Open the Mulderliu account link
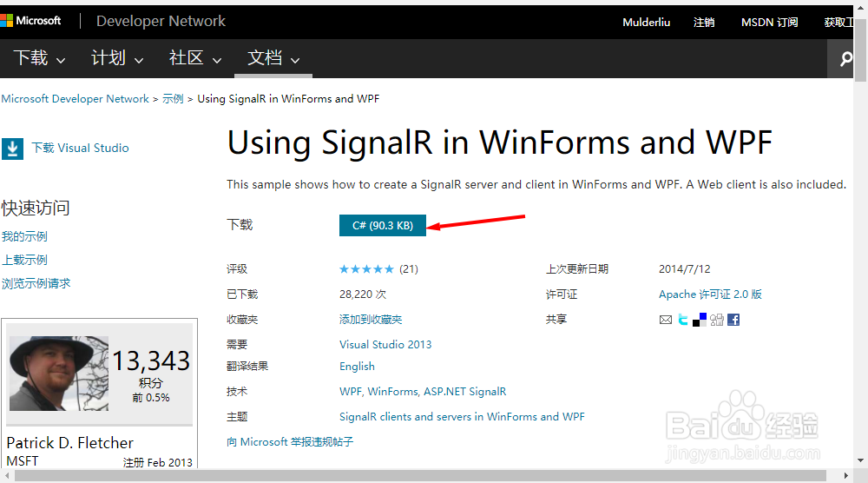This screenshot has height=483, width=868. pyautogui.click(x=646, y=23)
